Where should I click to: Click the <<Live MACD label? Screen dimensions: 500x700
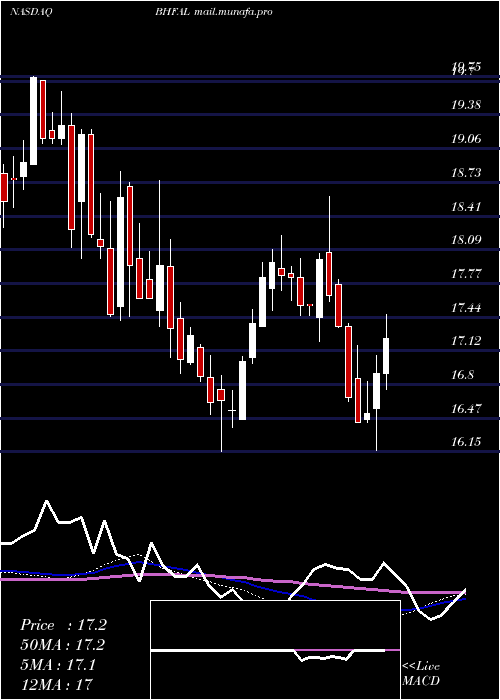point(421,674)
